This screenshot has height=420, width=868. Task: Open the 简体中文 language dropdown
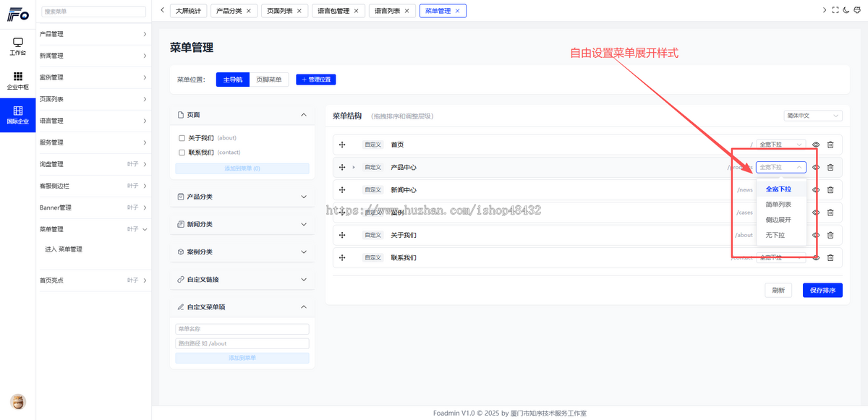813,116
